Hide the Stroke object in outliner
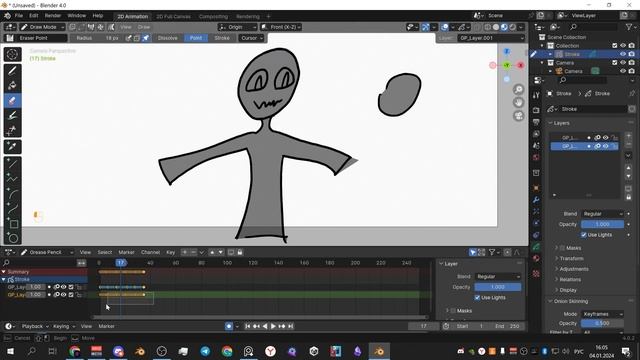The height and width of the screenshot is (360, 640). point(623,54)
